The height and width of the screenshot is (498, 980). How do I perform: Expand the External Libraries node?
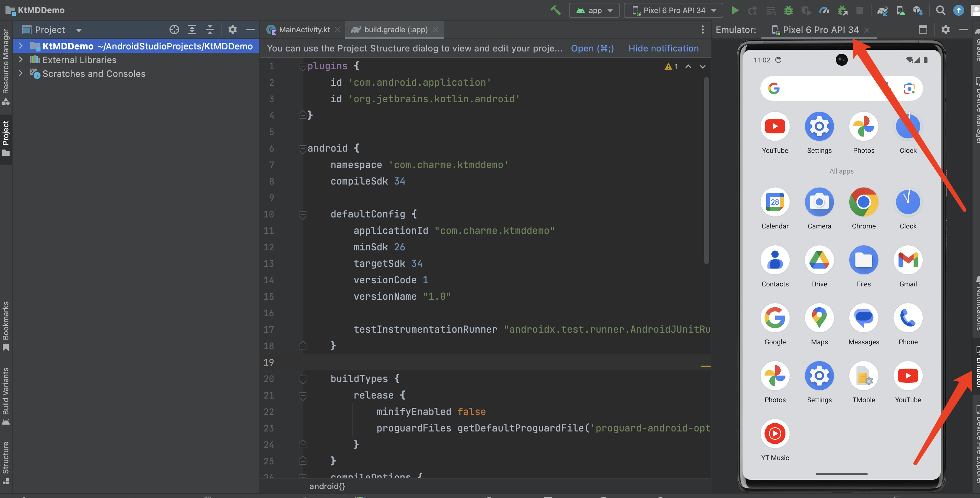[x=21, y=60]
